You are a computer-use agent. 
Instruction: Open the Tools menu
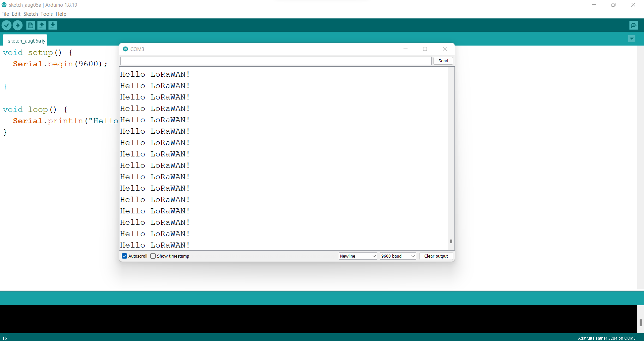coord(47,14)
